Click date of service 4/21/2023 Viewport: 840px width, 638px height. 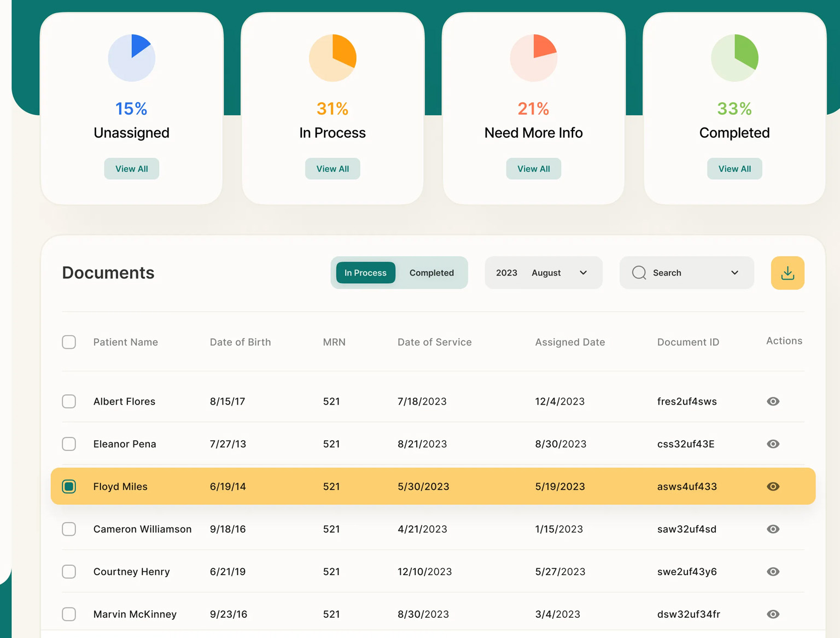coord(422,529)
